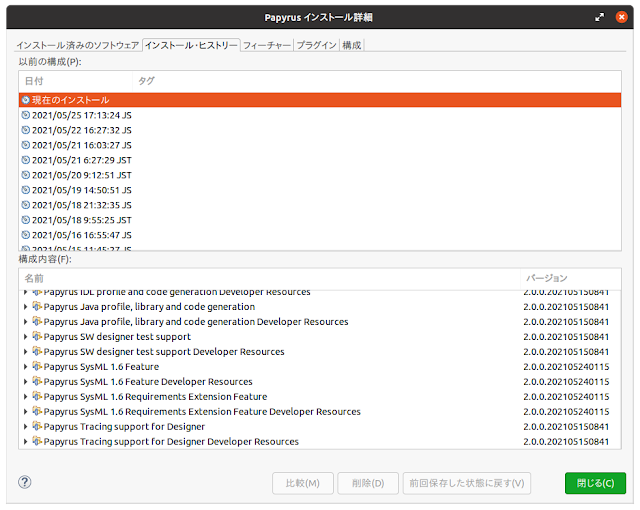Select the インストール・ヒストリー tab
Image resolution: width=640 pixels, height=510 pixels.
coord(191,45)
